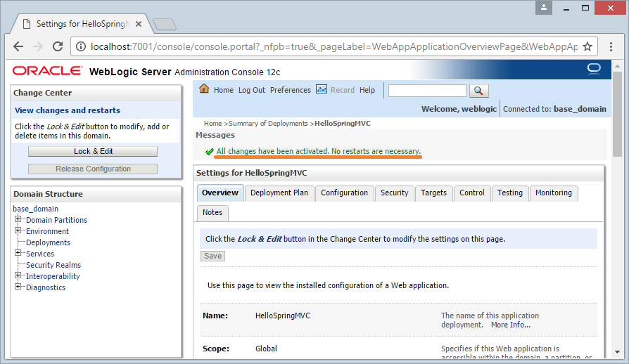
Task: Click the HelloSpringMVC name value
Action: pyautogui.click(x=283, y=316)
